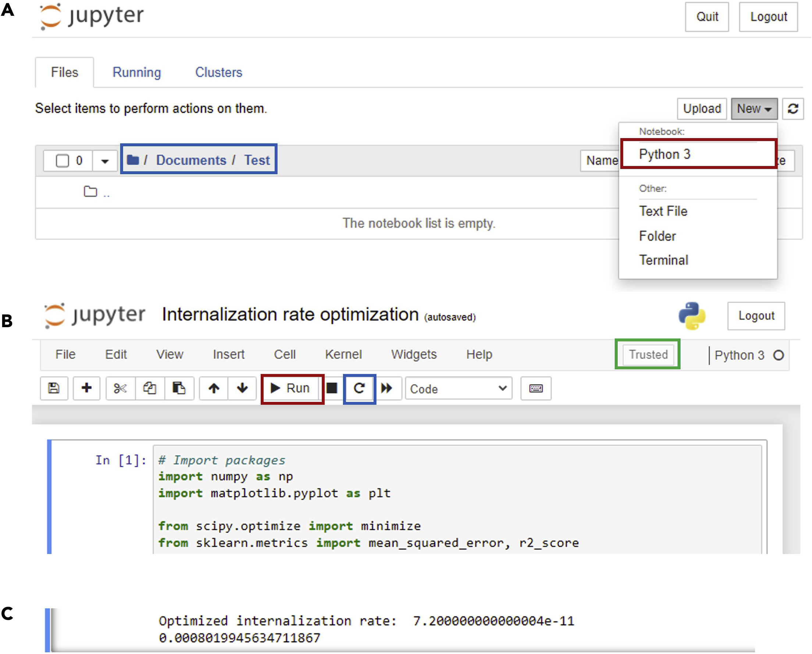The height and width of the screenshot is (654, 812).
Task: Insert a cell below with the plus icon
Action: point(86,388)
